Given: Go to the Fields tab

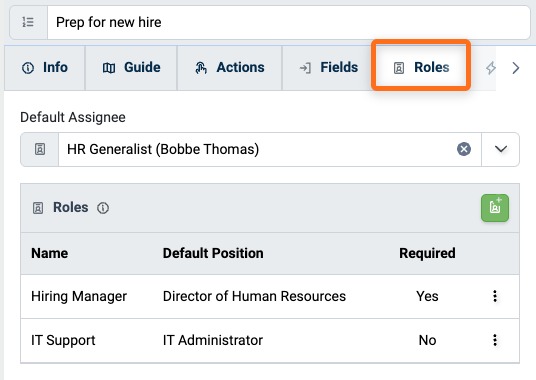Looking at the screenshot, I should (x=328, y=68).
